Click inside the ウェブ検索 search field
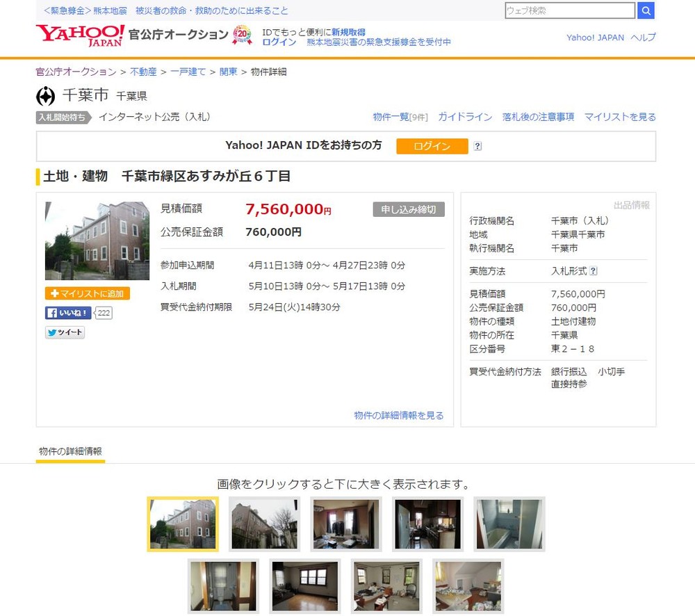Image resolution: width=695 pixels, height=616 pixels. tap(570, 10)
